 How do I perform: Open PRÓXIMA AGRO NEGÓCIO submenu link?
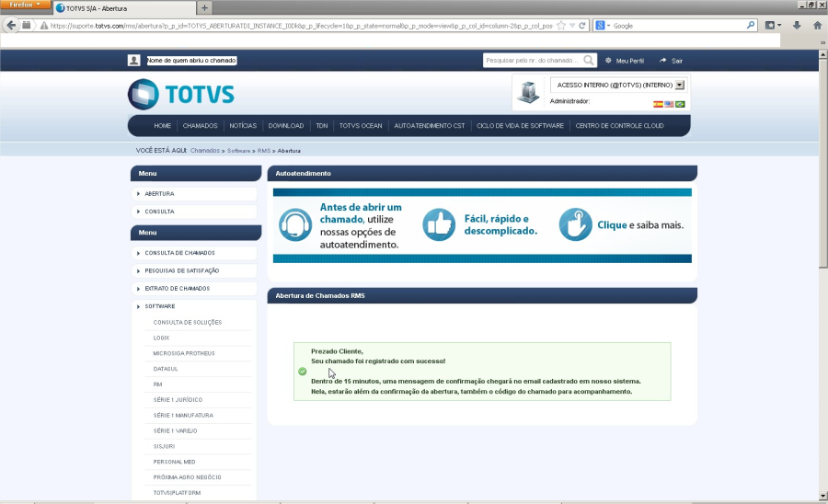coord(187,477)
